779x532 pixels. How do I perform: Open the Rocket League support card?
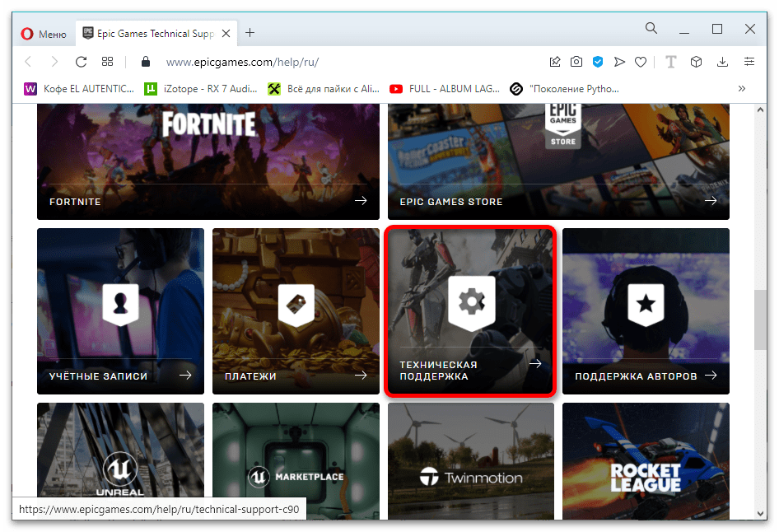[646, 461]
